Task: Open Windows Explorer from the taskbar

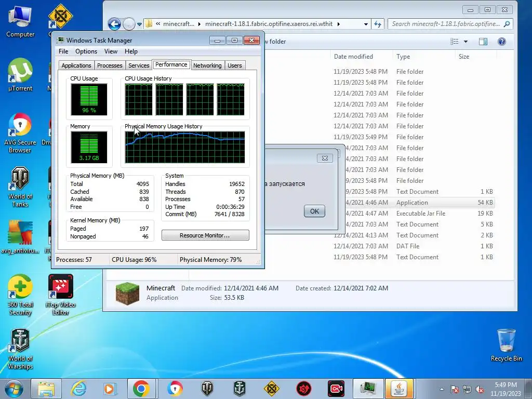Action: (x=46, y=389)
